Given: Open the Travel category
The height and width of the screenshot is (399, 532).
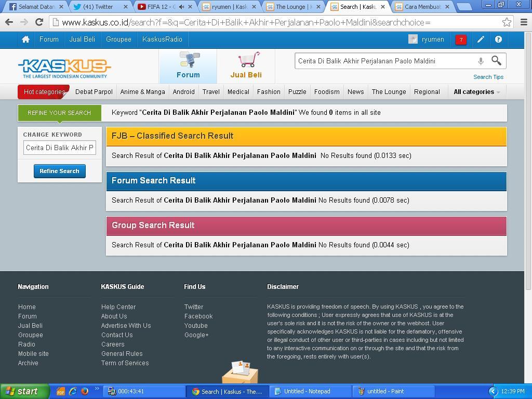Looking at the screenshot, I should (x=211, y=92).
